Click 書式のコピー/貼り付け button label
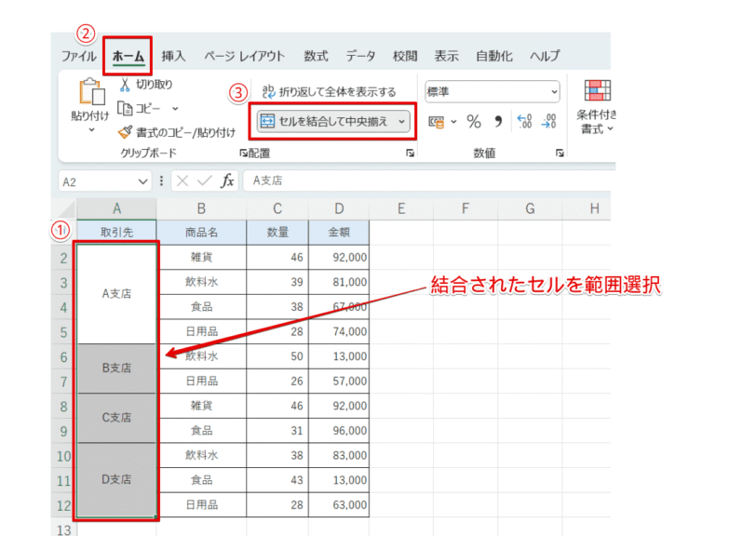Image resolution: width=756 pixels, height=536 pixels. pos(185,132)
